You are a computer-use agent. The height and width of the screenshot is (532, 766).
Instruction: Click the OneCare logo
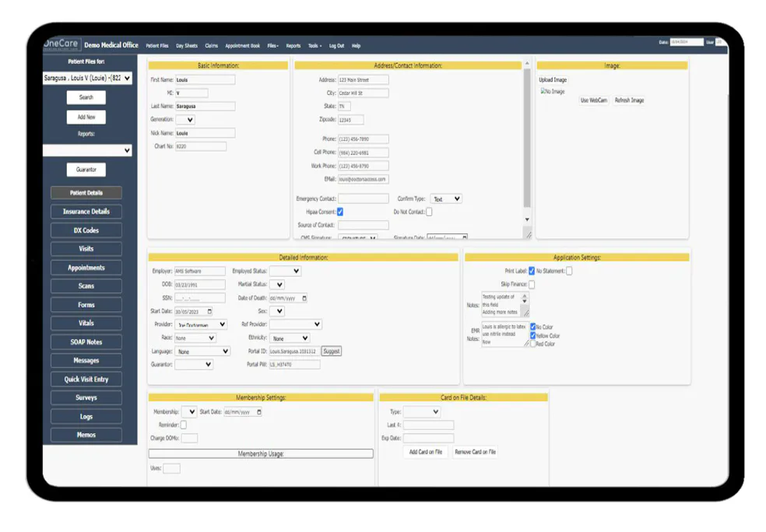61,44
